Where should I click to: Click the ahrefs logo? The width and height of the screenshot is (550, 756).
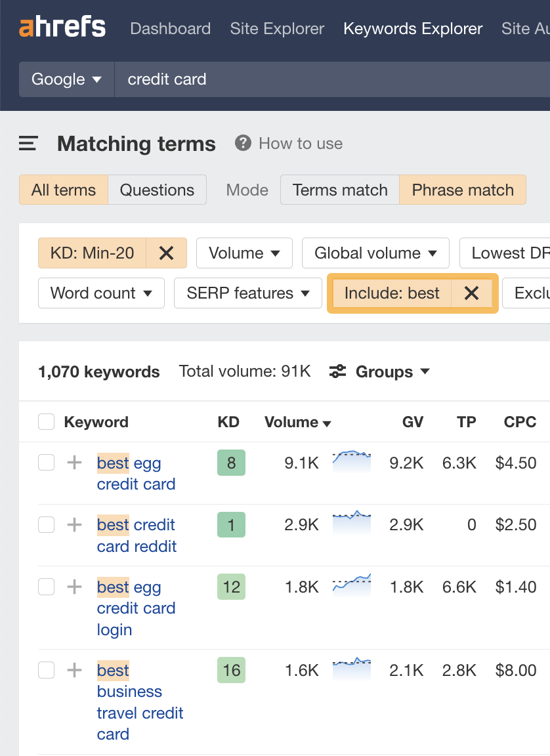[x=62, y=28]
